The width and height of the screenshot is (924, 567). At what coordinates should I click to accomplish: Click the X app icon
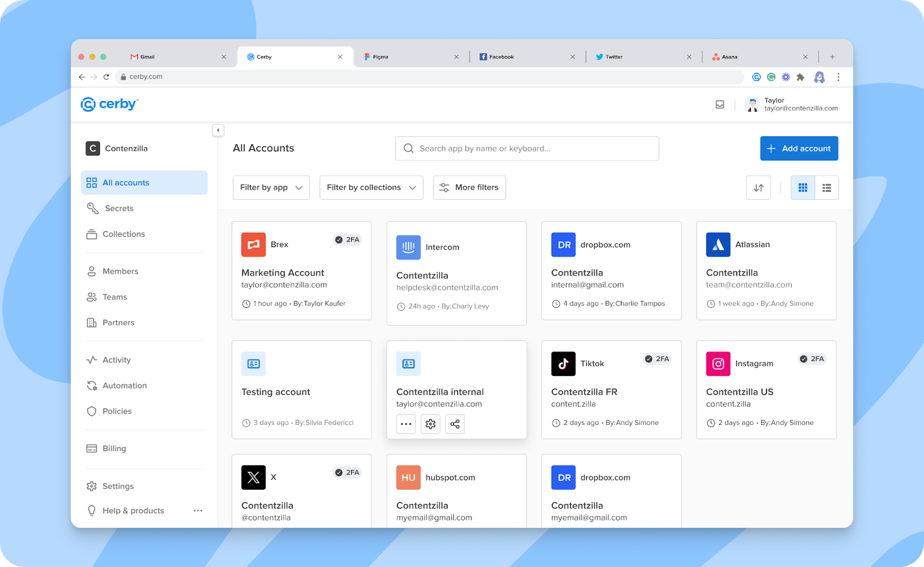[x=254, y=478]
